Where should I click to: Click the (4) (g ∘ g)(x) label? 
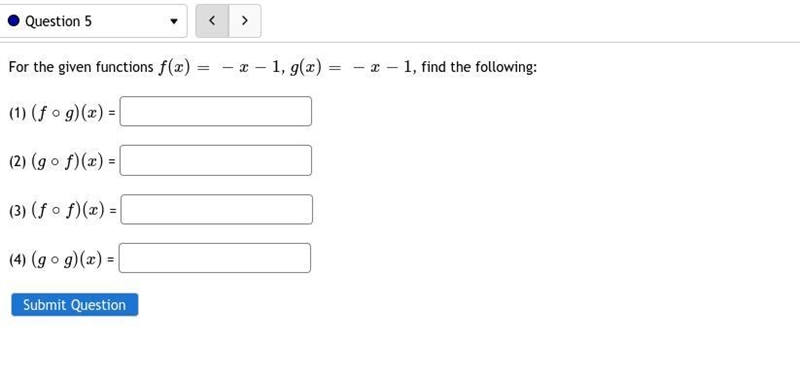(x=61, y=259)
